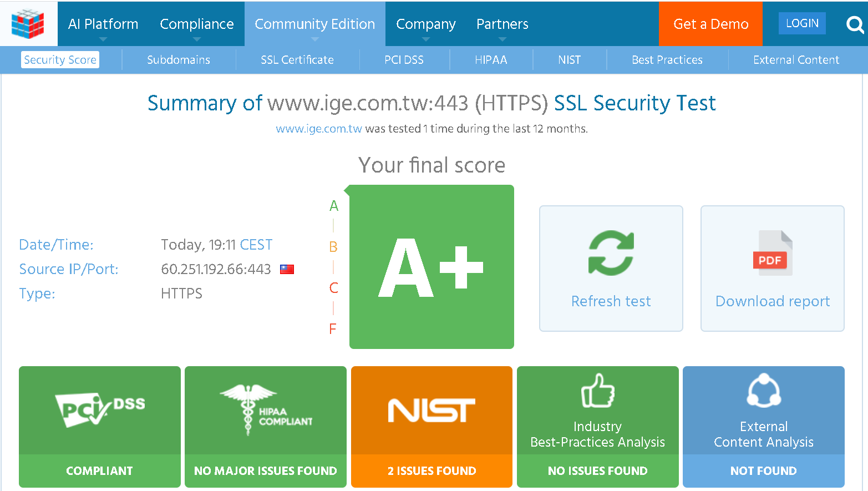Open the Best Practices tab
868x491 pixels.
pos(667,60)
